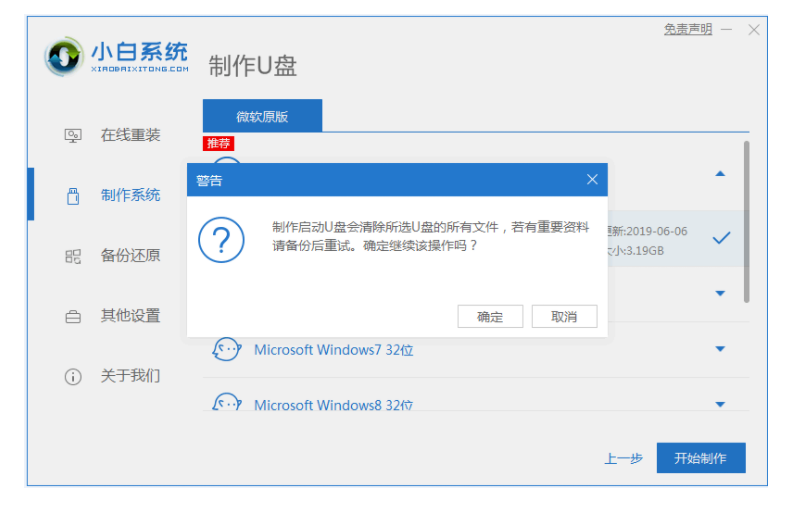Screen dimensions: 793x509
Task: Click the Windows7 32位 system icon
Action: (227, 349)
